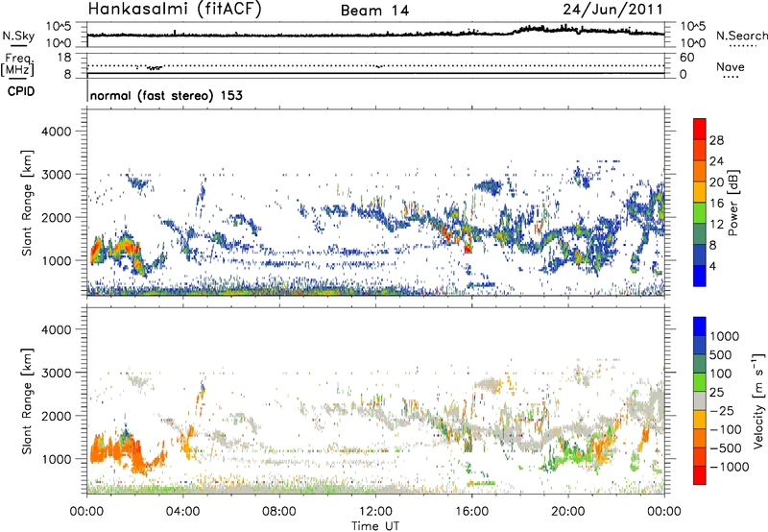Click the '1000' value at top of Velocity scale
The width and height of the screenshot is (768, 532).
click(x=725, y=336)
